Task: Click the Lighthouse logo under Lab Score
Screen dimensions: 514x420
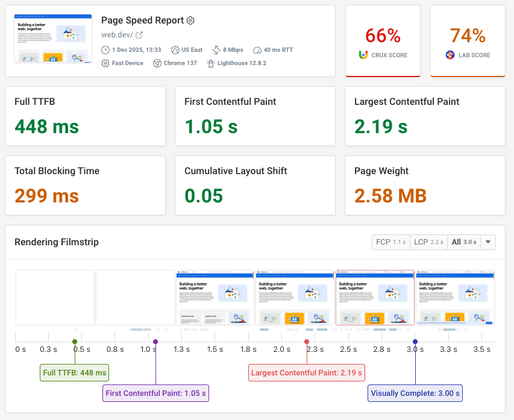Action: pyautogui.click(x=451, y=55)
